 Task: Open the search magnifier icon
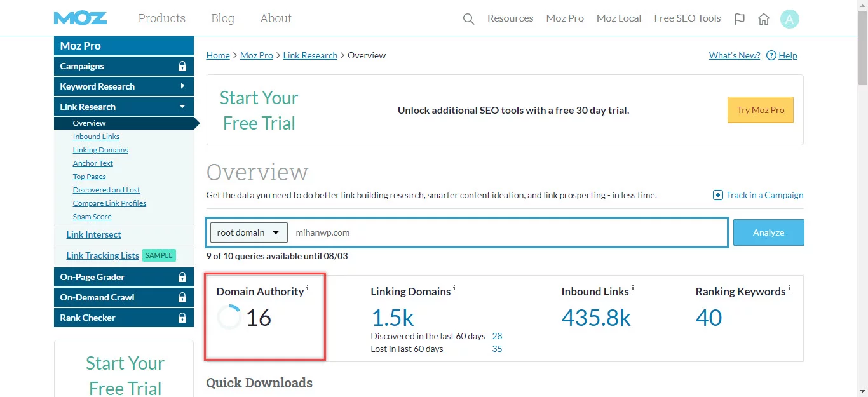click(x=468, y=18)
